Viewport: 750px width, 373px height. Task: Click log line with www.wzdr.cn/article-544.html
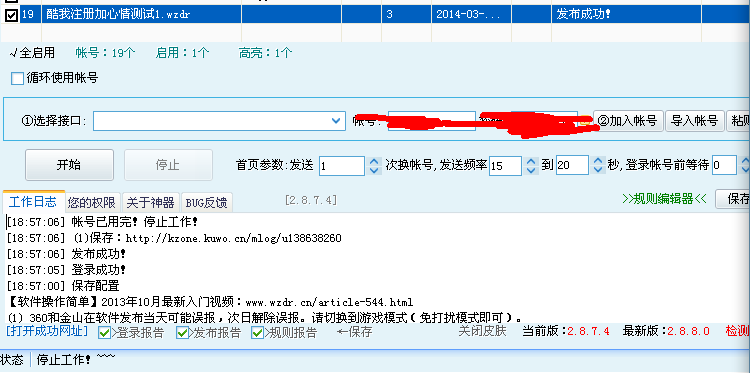click(x=210, y=302)
